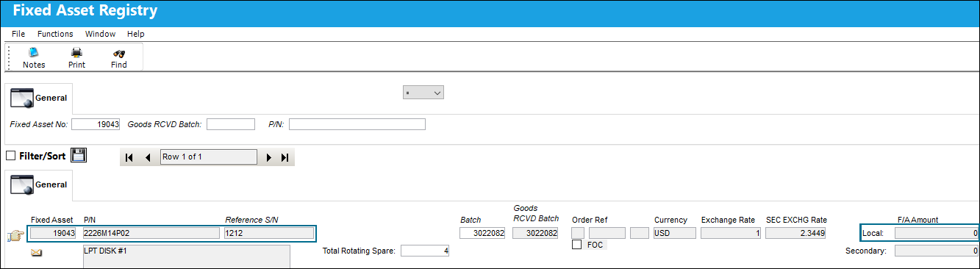The width and height of the screenshot is (980, 269).
Task: Open the File menu
Action: [x=18, y=34]
